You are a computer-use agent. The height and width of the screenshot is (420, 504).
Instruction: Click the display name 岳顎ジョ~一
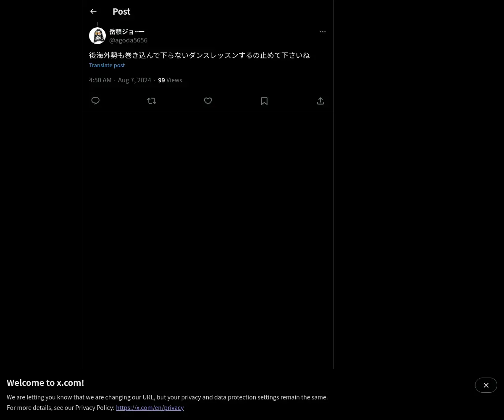coord(127,31)
